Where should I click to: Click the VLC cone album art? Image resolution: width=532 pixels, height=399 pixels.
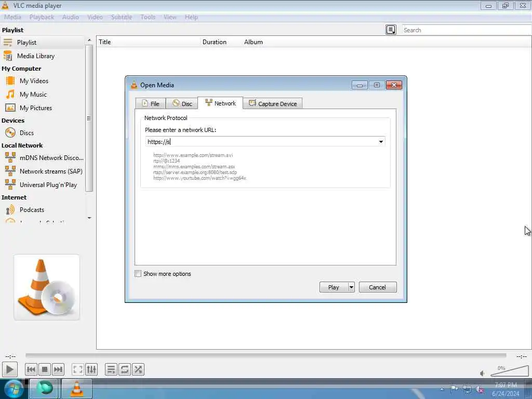click(47, 287)
